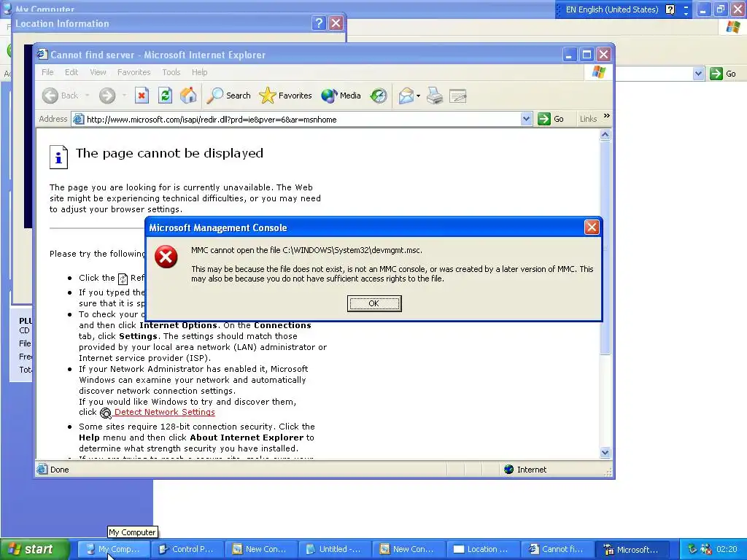Open the View menu in Internet Explorer
This screenshot has width=747, height=560.
coord(98,72)
